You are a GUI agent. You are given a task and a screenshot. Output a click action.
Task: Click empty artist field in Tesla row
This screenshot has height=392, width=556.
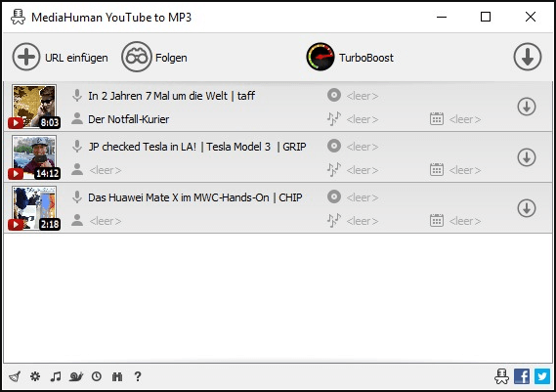(106, 170)
